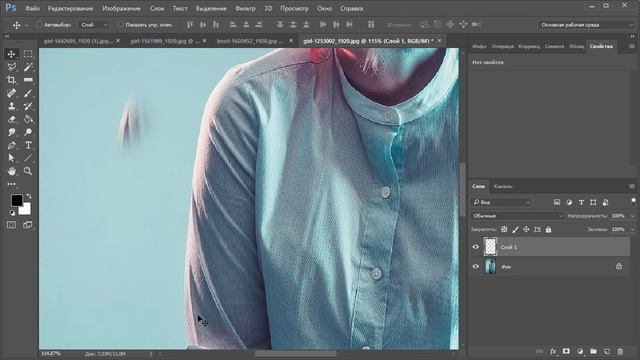The width and height of the screenshot is (640, 360).
Task: Select the Crop tool
Action: tap(11, 80)
